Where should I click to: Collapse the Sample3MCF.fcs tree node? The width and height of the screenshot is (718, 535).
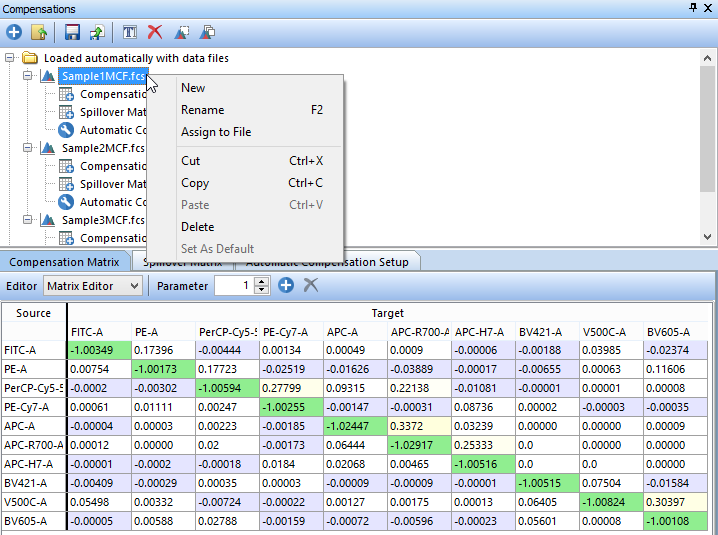tap(28, 220)
